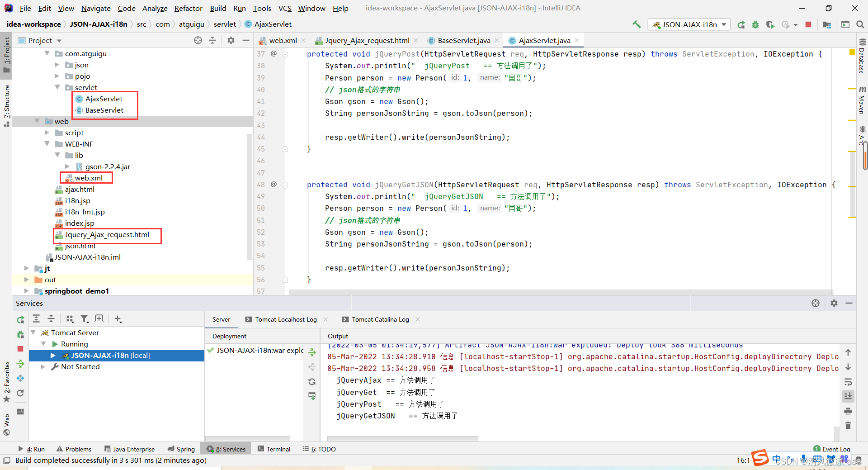Viewport: 868px width, 470px height.
Task: Switch to the BaseServlet.java editor tab
Action: [x=464, y=40]
